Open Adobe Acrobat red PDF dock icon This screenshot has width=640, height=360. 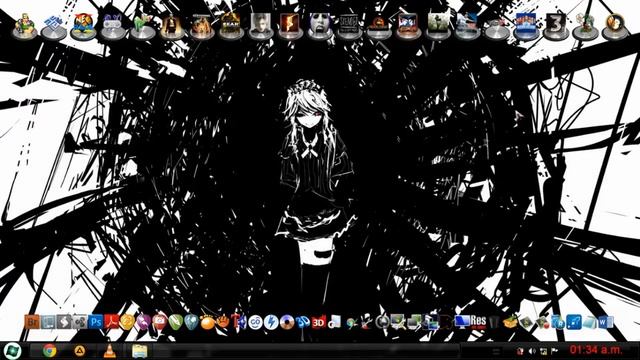(x=111, y=322)
